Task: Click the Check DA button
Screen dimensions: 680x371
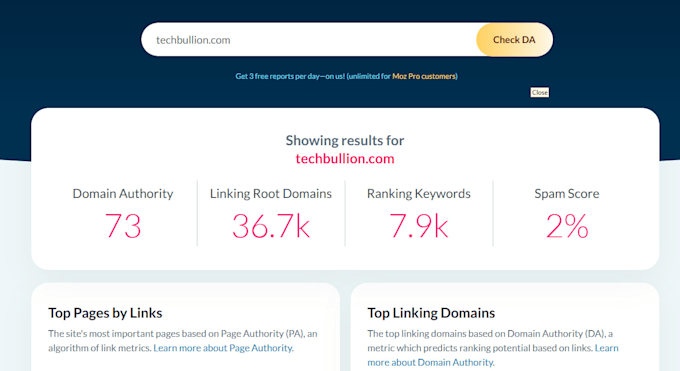Action: tap(514, 40)
